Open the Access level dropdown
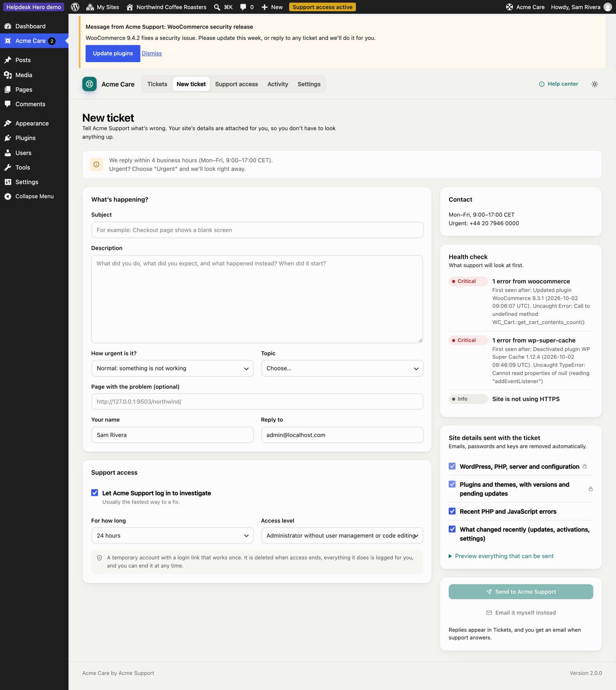Viewport: 616px width, 690px height. coord(342,536)
